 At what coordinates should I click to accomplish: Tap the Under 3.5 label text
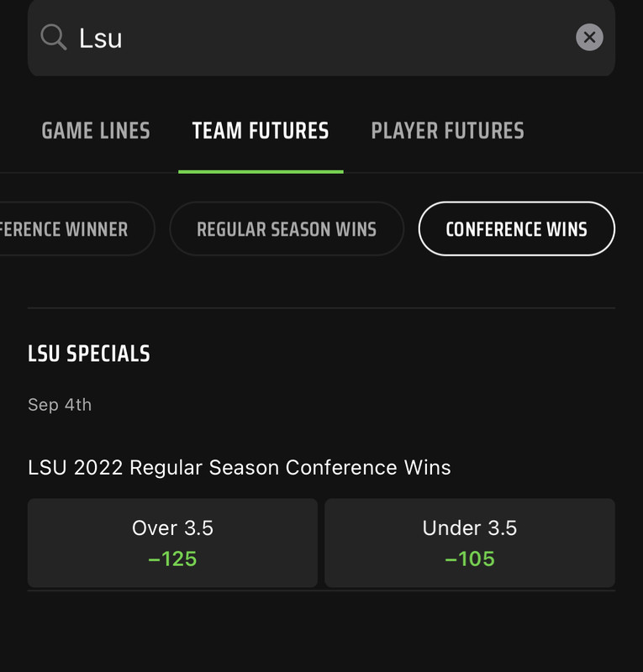470,528
